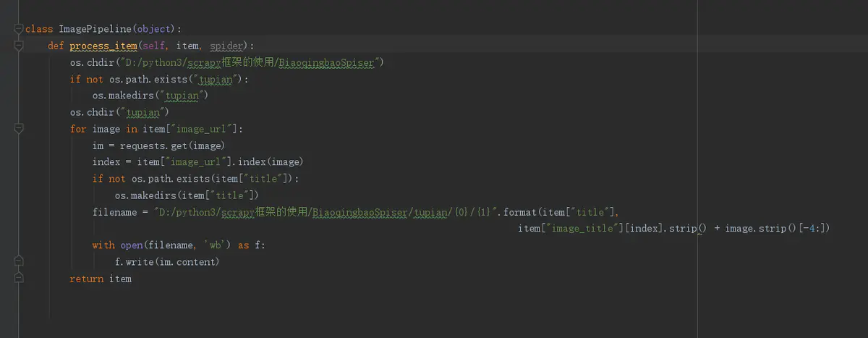Screen dimensions: 868x338
Task: Click requests.get(image) call
Action: (x=172, y=145)
